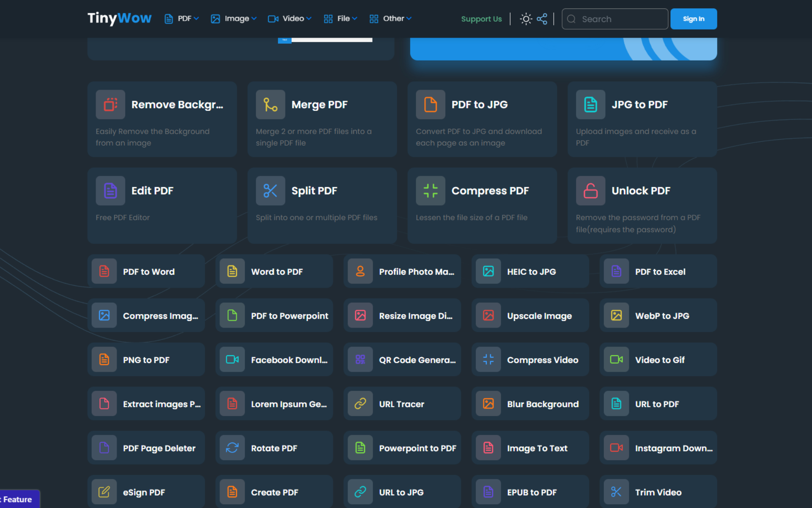Focus the Search input field
The width and height of the screenshot is (812, 508).
615,19
